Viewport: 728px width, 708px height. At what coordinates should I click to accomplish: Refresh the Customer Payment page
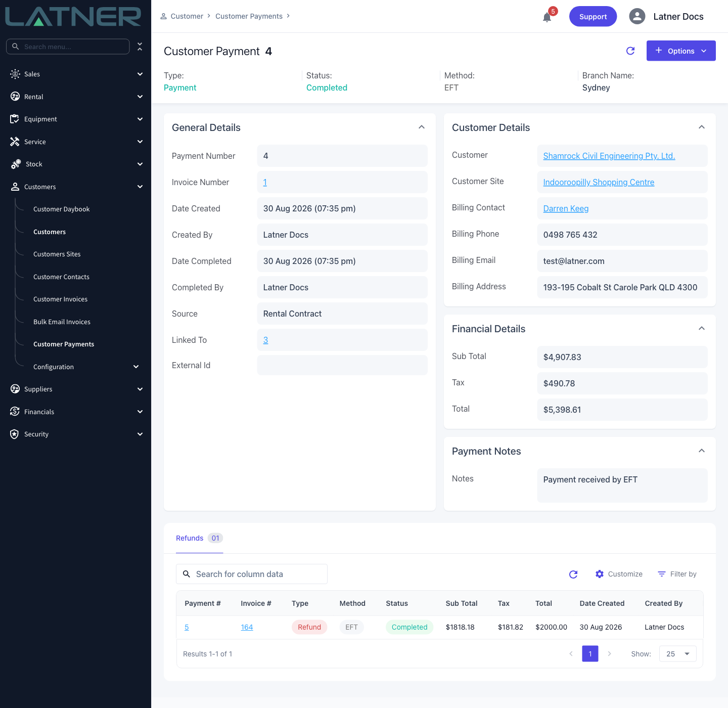coord(630,51)
